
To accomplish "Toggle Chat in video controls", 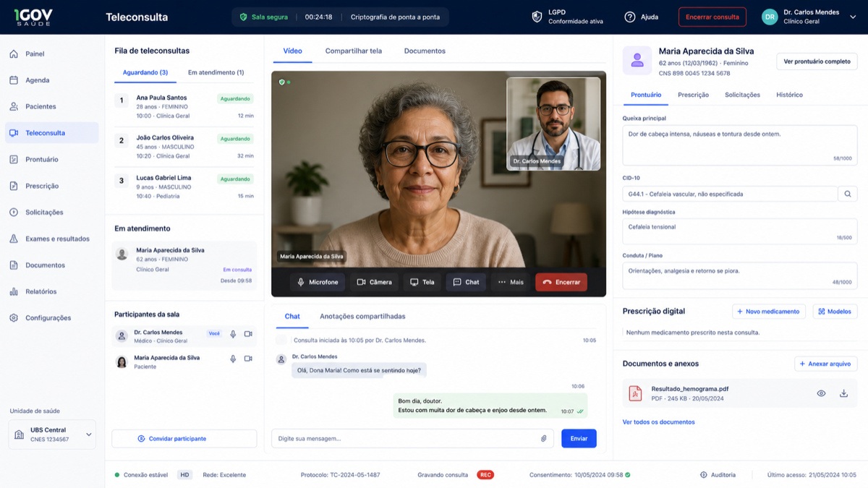I will pyautogui.click(x=466, y=282).
